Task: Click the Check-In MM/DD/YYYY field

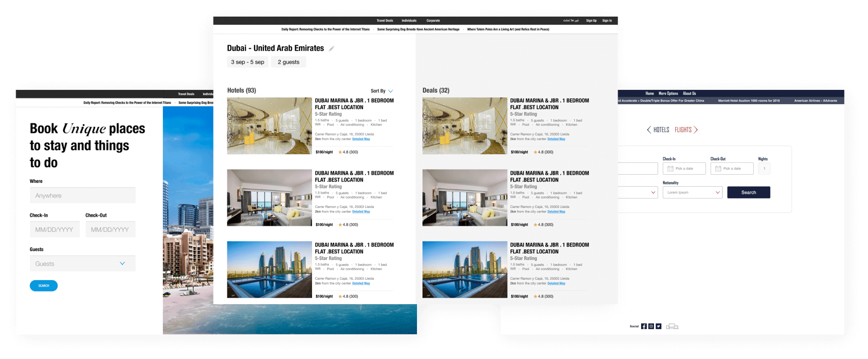Action: click(x=55, y=230)
